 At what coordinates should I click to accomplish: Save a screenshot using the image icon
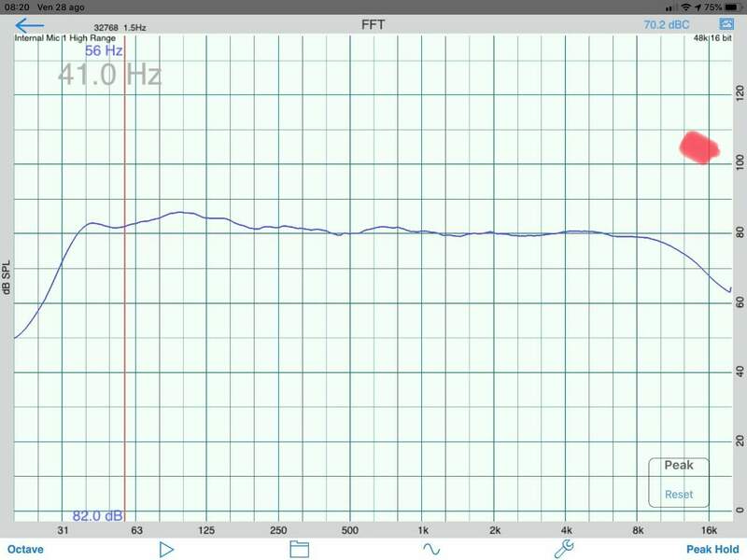(726, 24)
